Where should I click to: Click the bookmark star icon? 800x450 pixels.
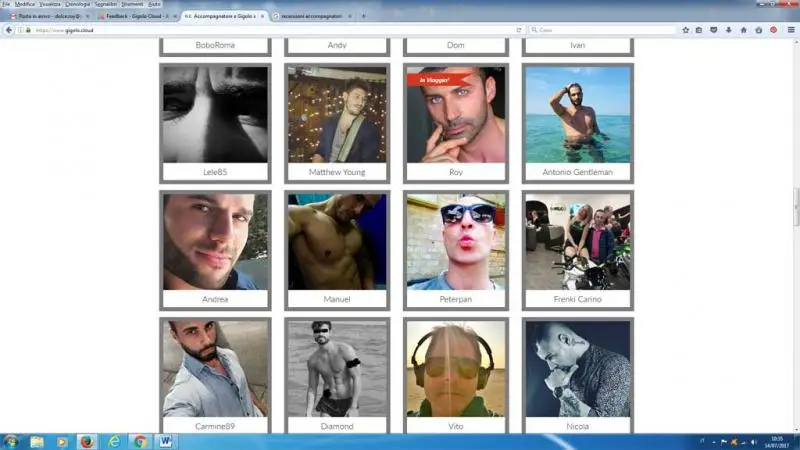(x=685, y=30)
